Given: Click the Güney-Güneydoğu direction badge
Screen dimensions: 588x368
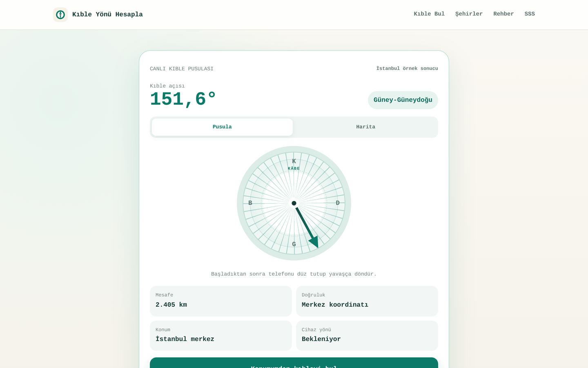Looking at the screenshot, I should click(403, 100).
